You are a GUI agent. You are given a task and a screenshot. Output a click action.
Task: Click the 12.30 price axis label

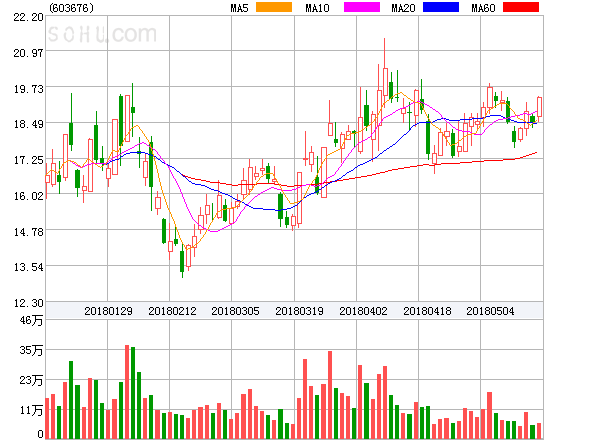pos(28,303)
